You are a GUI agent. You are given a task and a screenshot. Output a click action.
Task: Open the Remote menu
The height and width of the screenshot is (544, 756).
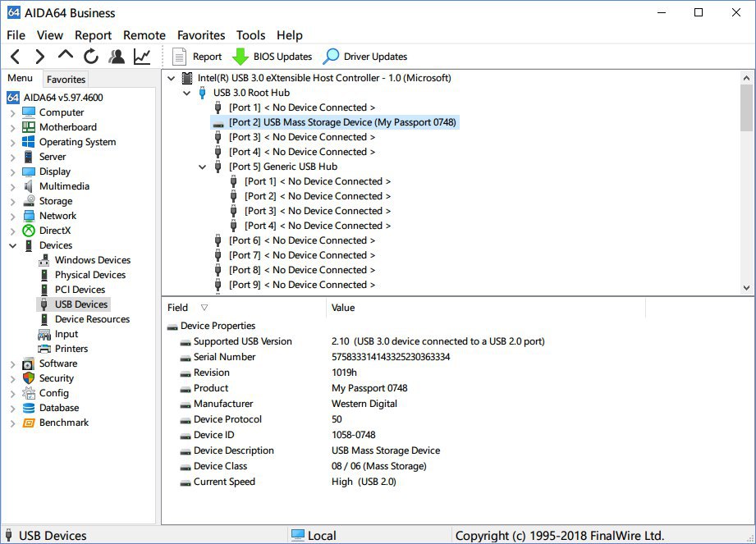[144, 35]
